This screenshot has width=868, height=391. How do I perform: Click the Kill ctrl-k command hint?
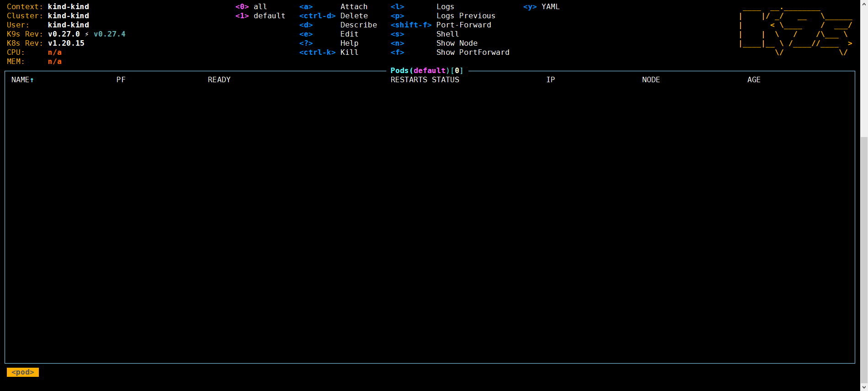[349, 53]
